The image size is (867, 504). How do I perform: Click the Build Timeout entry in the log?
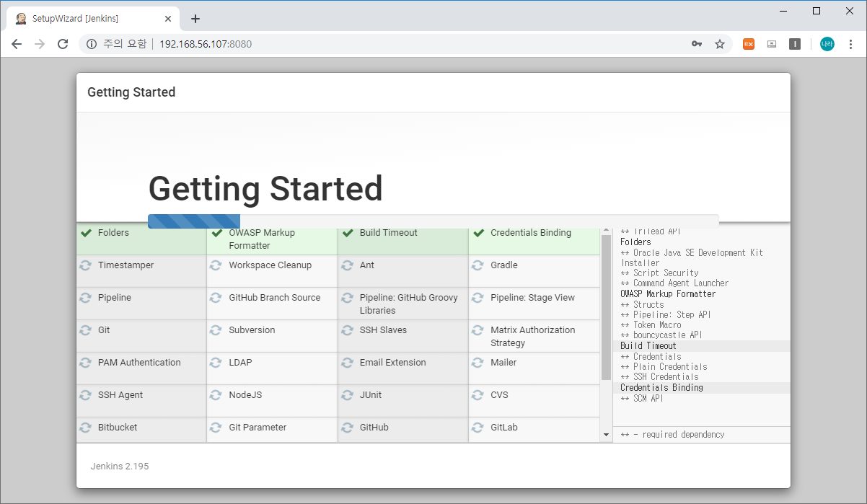coord(648,346)
